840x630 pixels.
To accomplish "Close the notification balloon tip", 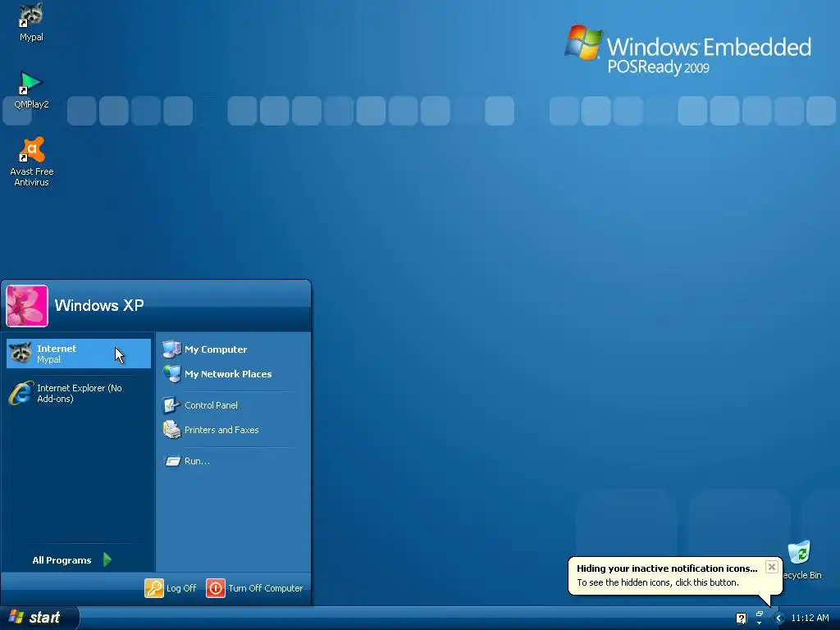I will point(771,567).
